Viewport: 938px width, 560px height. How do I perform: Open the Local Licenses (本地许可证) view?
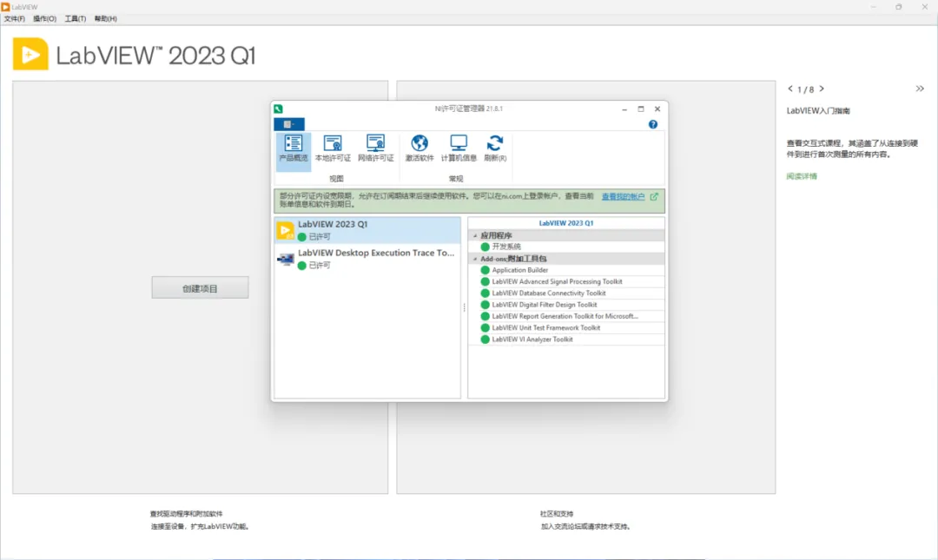pyautogui.click(x=333, y=148)
